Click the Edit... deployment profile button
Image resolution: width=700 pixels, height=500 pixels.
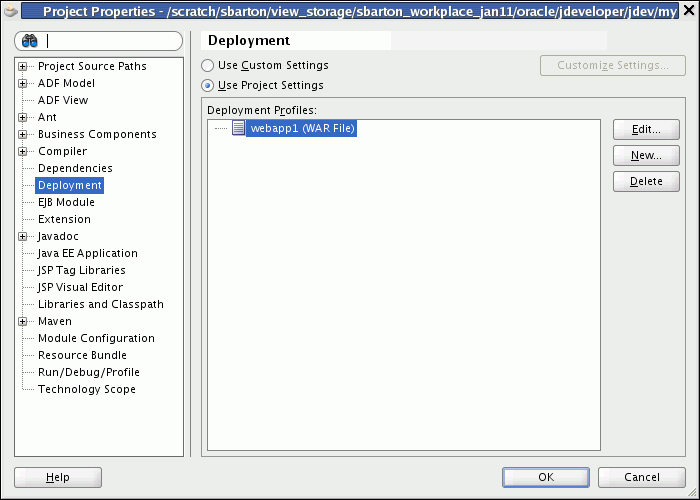(x=646, y=129)
